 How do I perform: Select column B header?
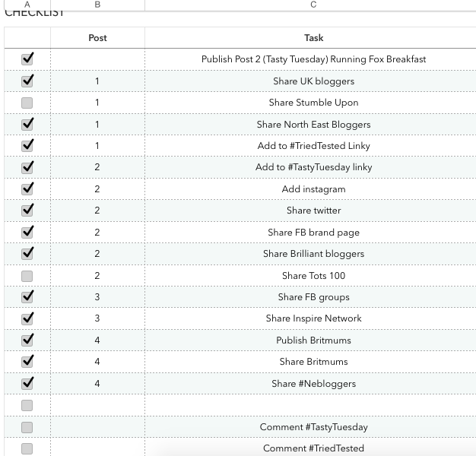pyautogui.click(x=97, y=5)
